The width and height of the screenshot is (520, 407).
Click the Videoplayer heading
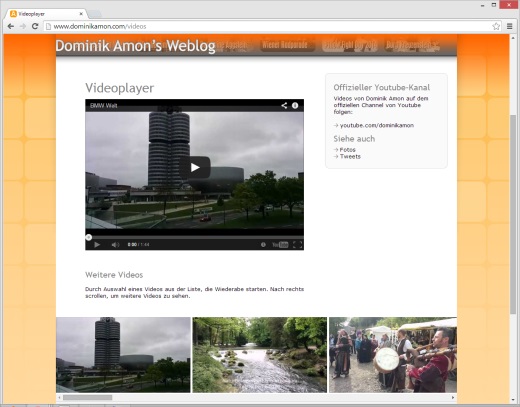[120, 88]
